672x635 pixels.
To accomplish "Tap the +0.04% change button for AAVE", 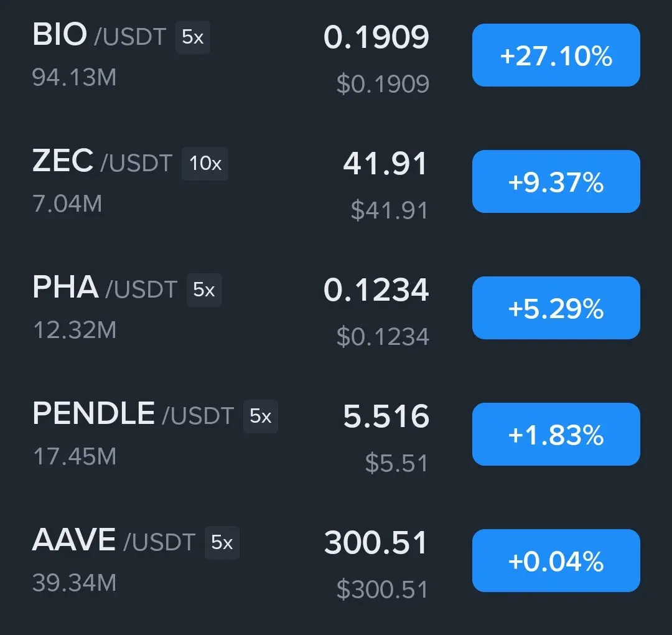I will tap(556, 560).
